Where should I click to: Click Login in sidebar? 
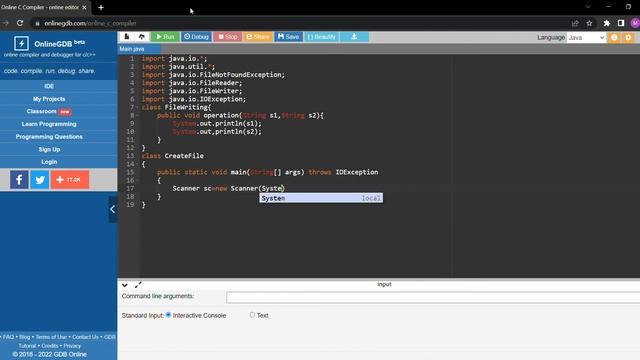point(49,162)
